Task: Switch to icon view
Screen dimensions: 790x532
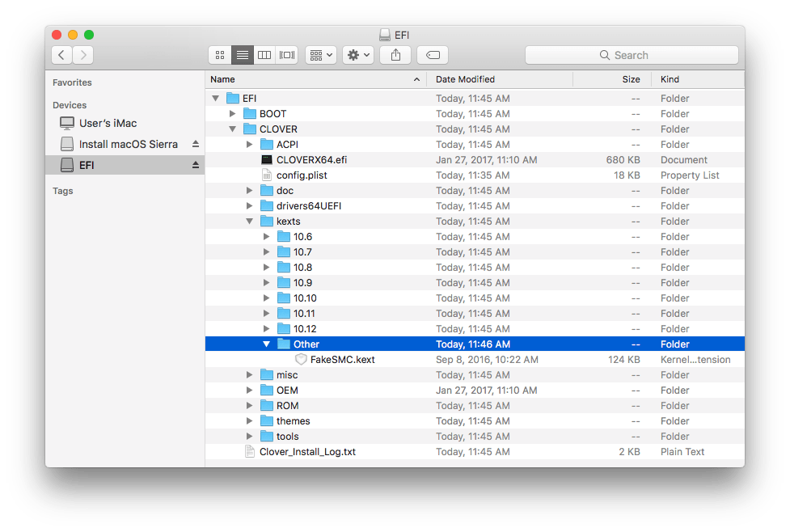Action: pos(220,55)
